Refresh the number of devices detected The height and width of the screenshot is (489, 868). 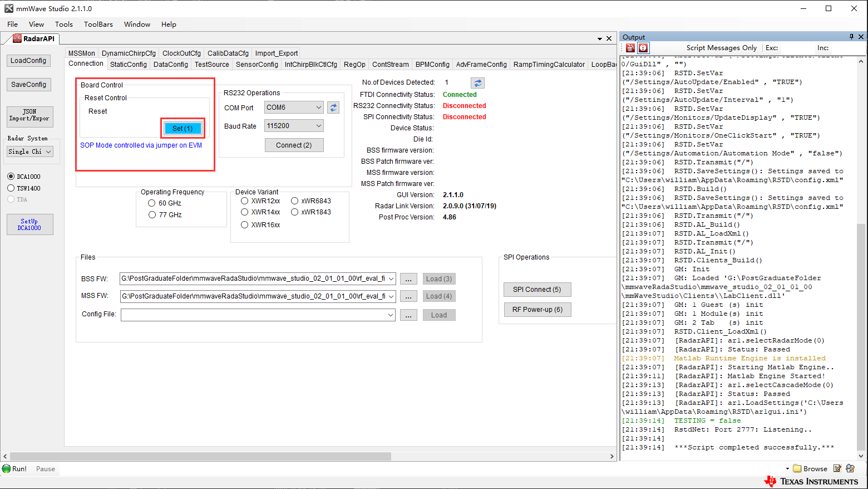(x=477, y=83)
